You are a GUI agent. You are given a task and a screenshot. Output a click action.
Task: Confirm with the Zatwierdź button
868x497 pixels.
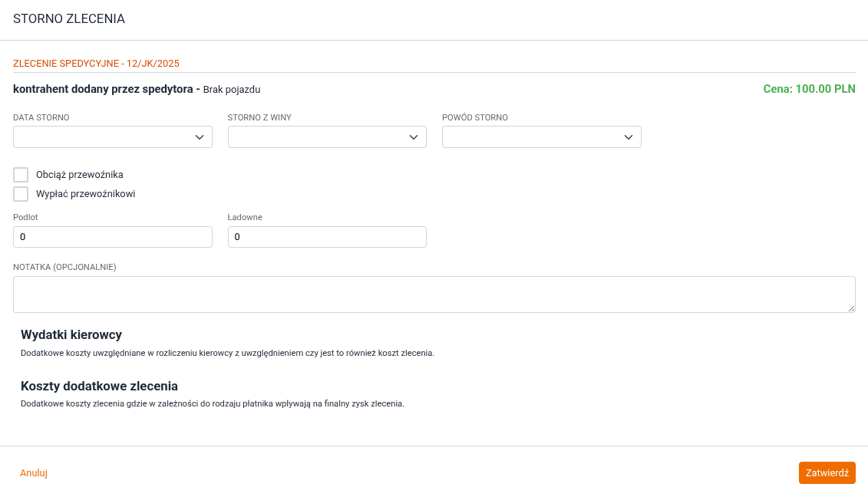click(827, 473)
